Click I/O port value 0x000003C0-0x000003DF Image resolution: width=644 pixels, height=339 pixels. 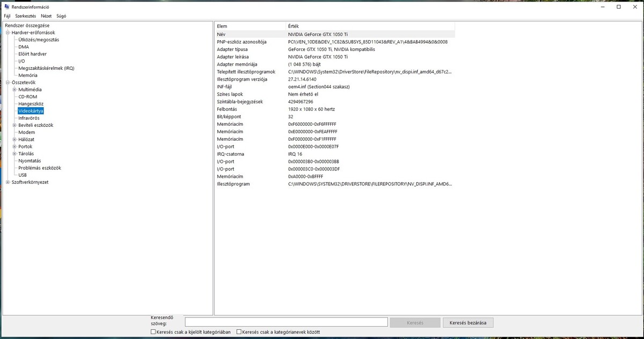click(x=314, y=169)
